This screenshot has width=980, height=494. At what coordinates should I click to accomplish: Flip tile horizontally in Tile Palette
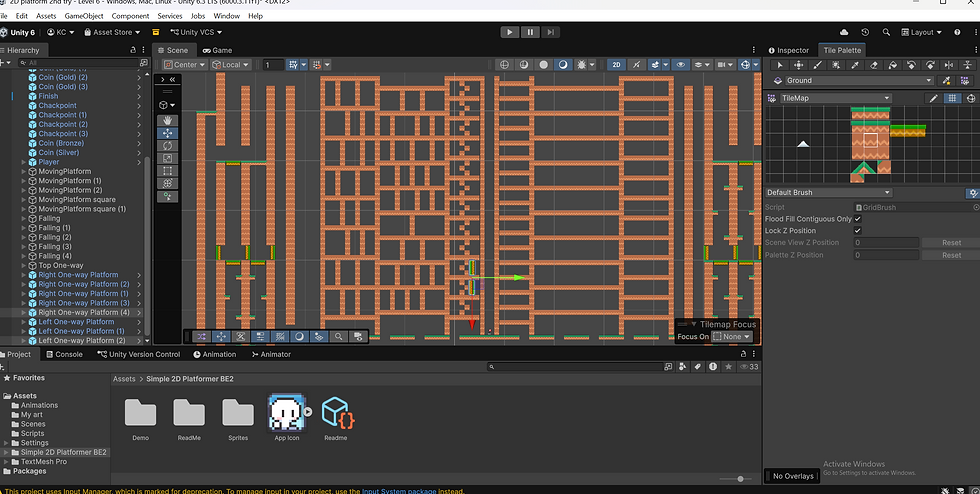(x=949, y=65)
